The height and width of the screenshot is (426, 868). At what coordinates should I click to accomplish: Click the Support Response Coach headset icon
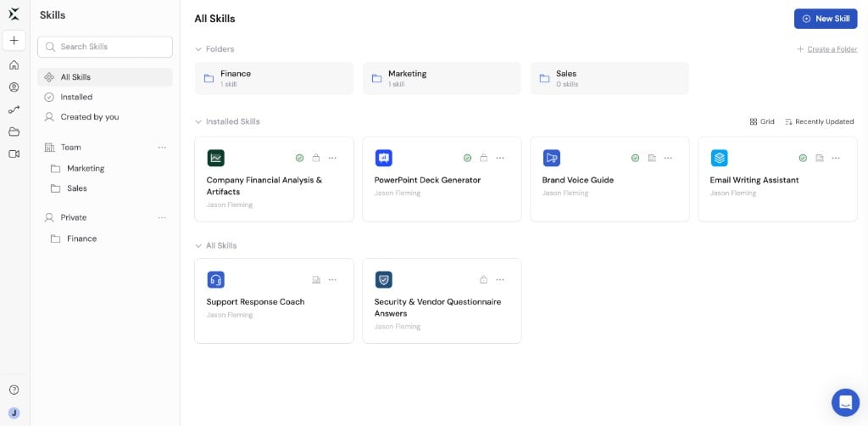pos(216,280)
